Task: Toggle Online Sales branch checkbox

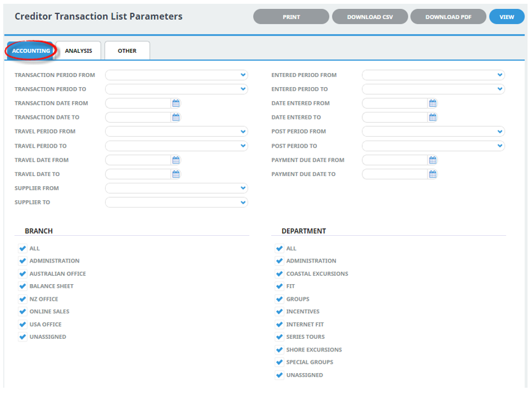Action: click(x=22, y=311)
